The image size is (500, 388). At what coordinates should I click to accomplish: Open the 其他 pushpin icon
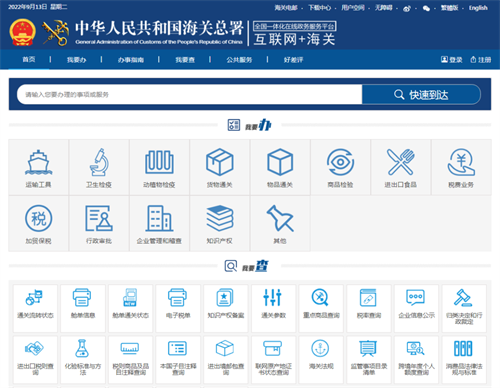pos(280,218)
